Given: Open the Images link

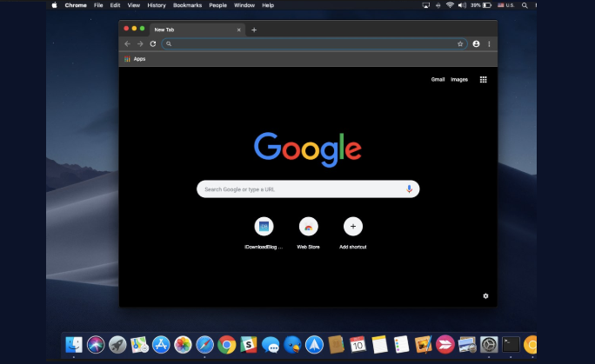Looking at the screenshot, I should [458, 79].
